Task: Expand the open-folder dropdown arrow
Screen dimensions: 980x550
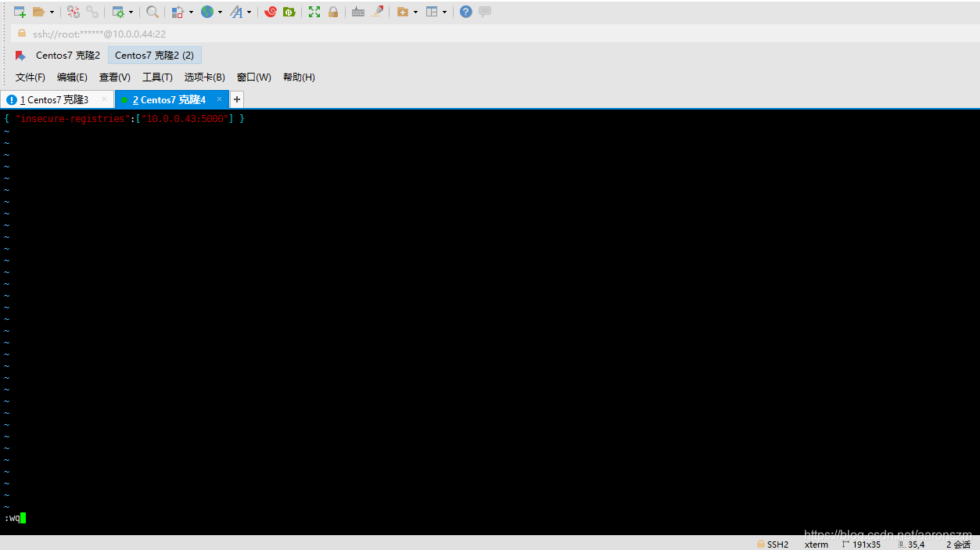Action: click(x=52, y=12)
